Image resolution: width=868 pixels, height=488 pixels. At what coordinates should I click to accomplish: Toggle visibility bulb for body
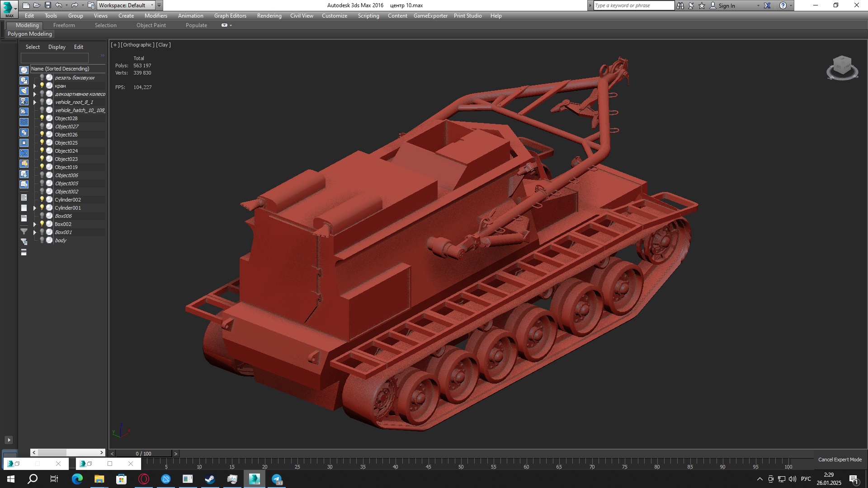[42, 240]
